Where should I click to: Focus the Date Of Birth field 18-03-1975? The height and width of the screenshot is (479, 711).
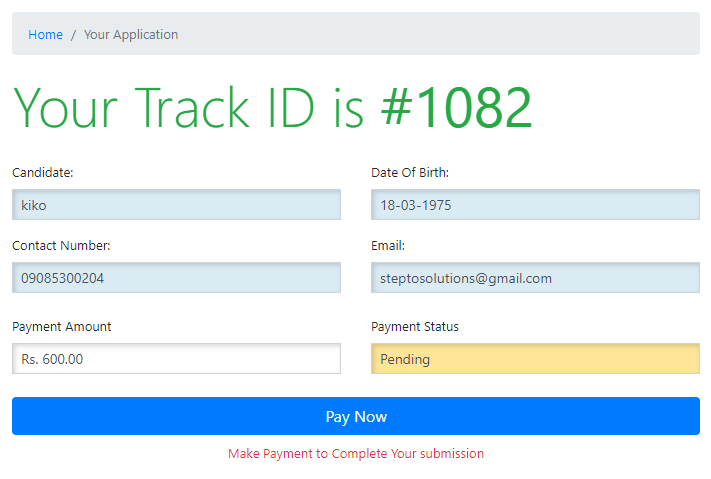coord(535,205)
